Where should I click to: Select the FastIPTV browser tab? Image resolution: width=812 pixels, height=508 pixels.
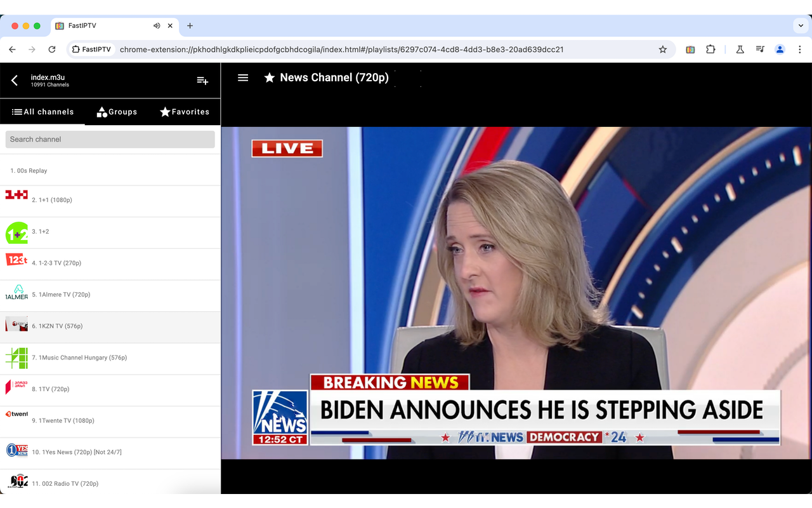(x=114, y=26)
